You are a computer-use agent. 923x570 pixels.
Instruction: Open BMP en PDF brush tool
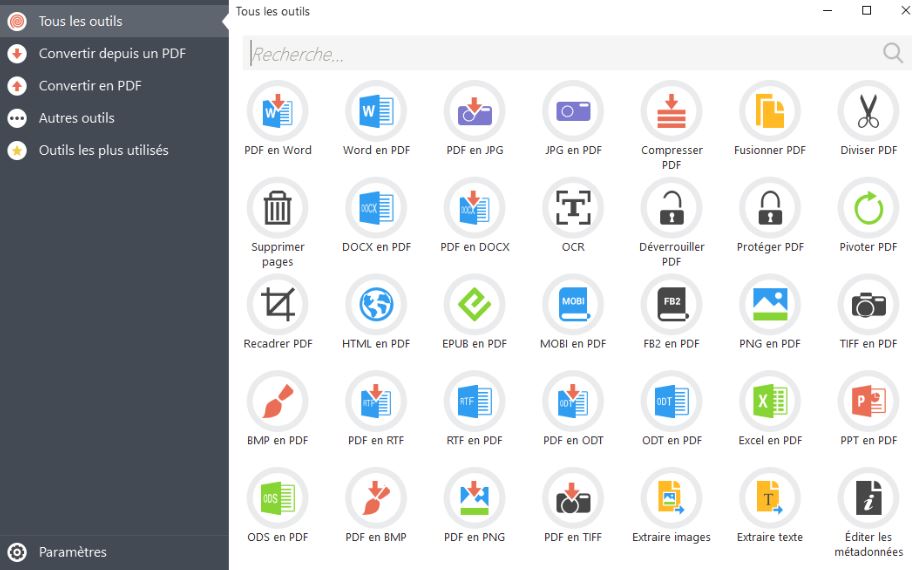[278, 401]
